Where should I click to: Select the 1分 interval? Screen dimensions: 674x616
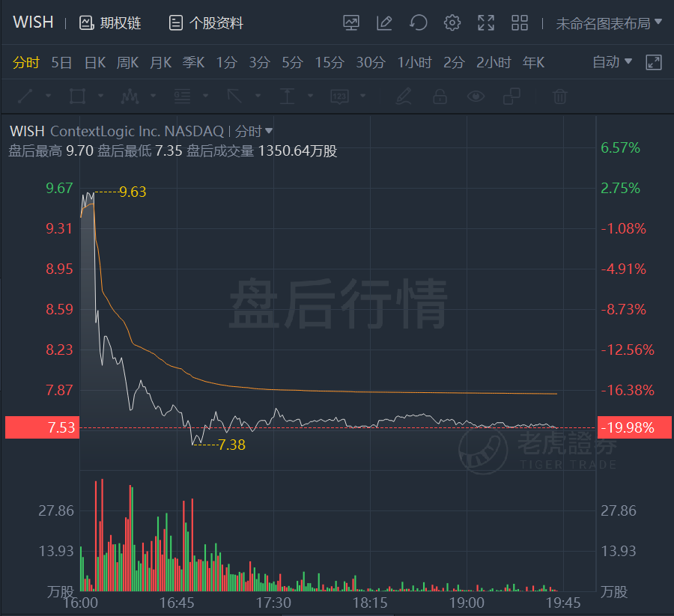click(226, 63)
